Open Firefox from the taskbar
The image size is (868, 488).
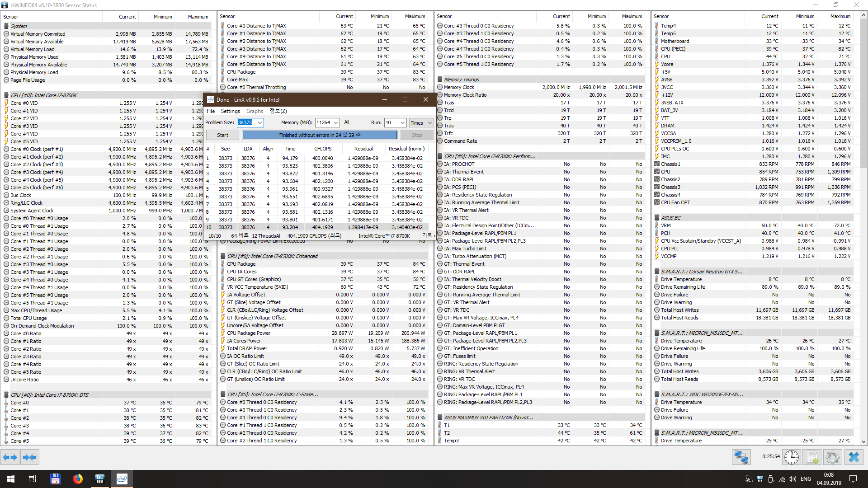[x=78, y=479]
